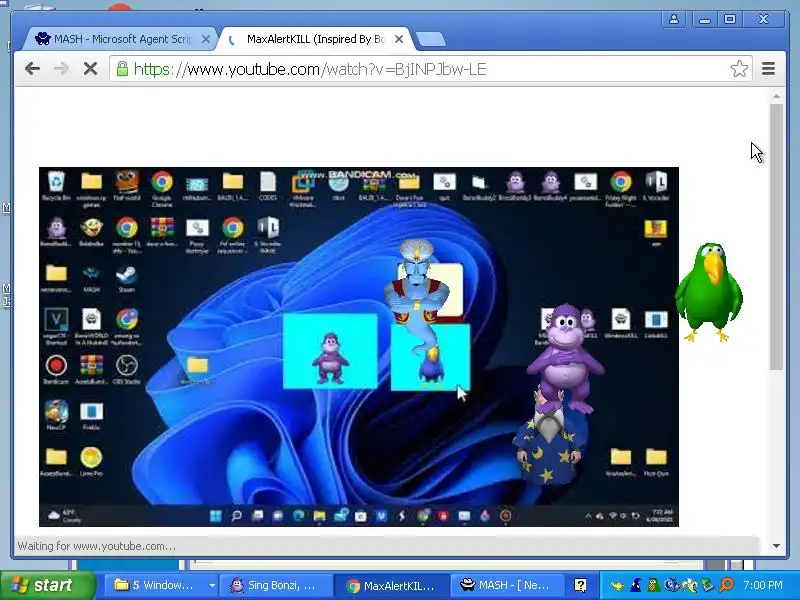
Task: Click the green Peedy parrot character
Action: (x=709, y=292)
